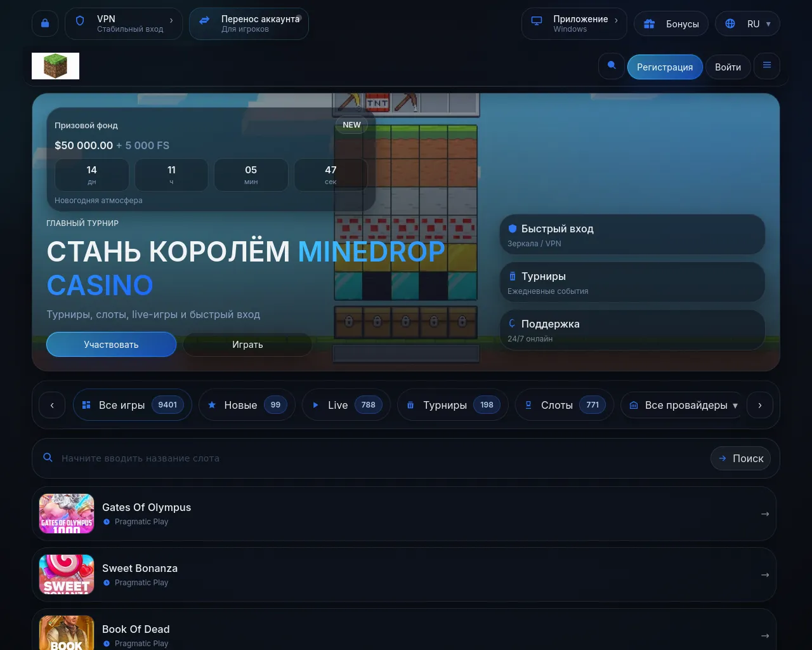Click the 788 Live count badge
The width and height of the screenshot is (812, 650).
tap(369, 404)
